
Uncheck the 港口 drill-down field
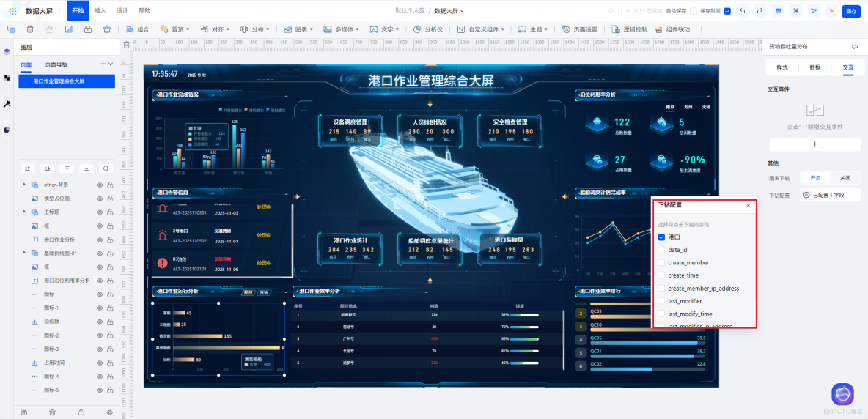661,237
